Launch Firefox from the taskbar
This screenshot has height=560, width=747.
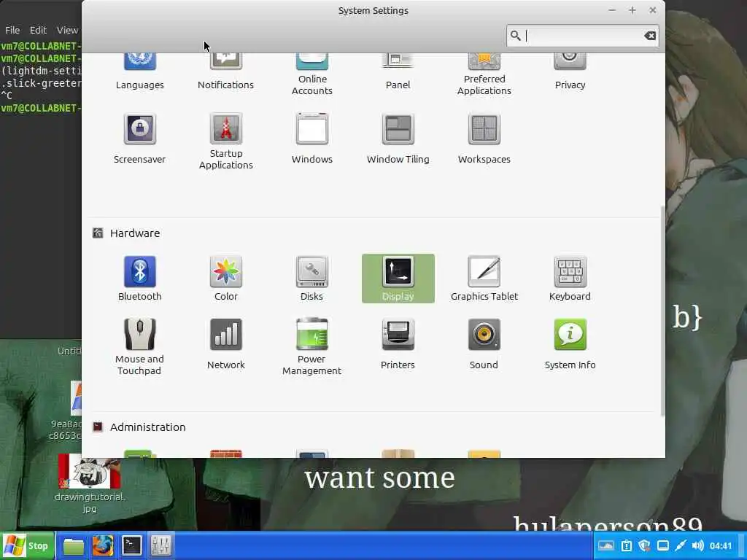[x=102, y=545]
